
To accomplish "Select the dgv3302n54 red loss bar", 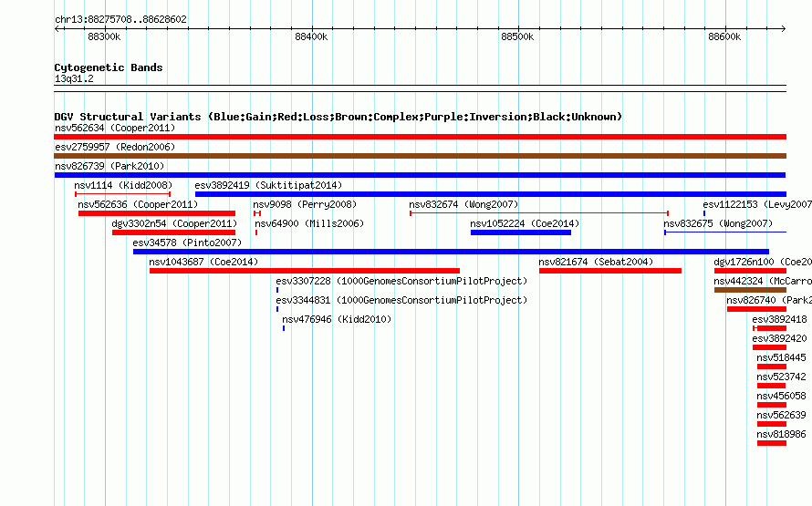I will (173, 232).
